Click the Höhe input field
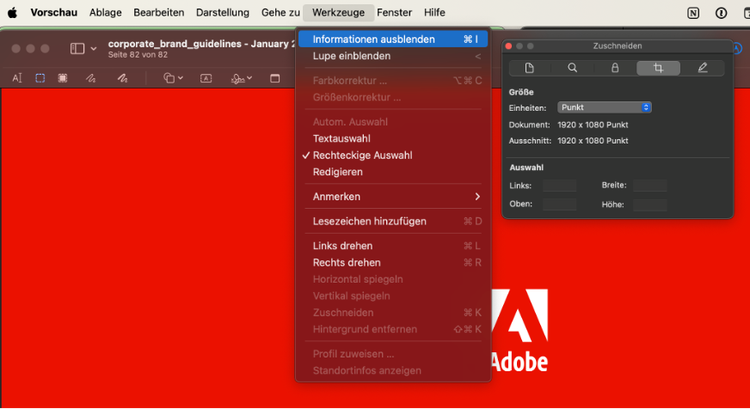Viewport: 750px width, 409px height. tap(650, 205)
